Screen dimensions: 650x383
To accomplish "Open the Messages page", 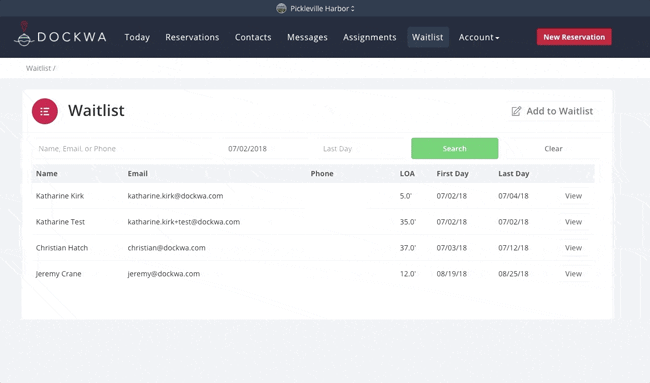I will coord(307,37).
